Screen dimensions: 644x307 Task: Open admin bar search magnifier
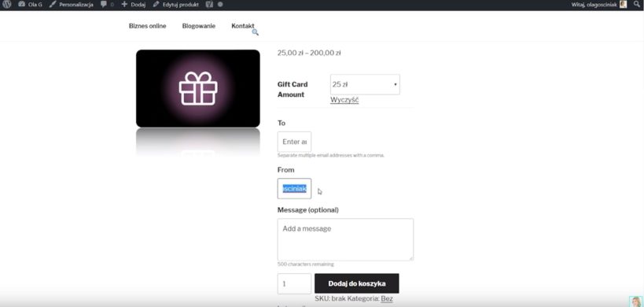point(637,5)
